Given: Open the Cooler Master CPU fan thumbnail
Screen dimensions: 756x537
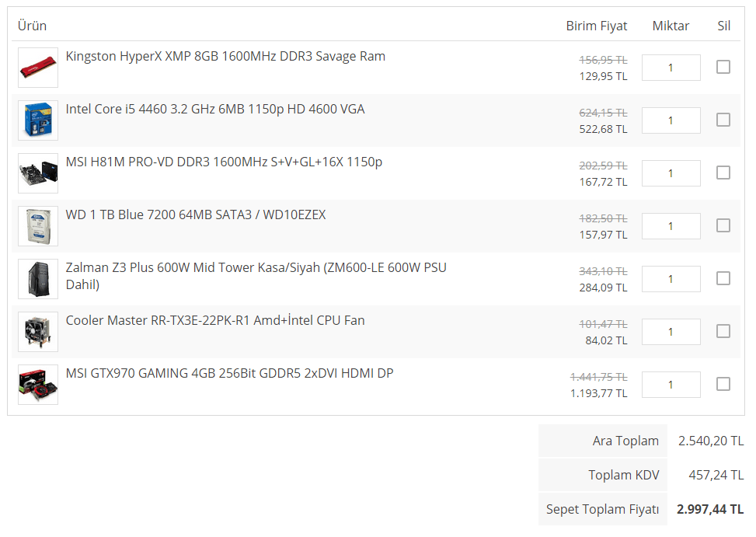Looking at the screenshot, I should point(38,332).
